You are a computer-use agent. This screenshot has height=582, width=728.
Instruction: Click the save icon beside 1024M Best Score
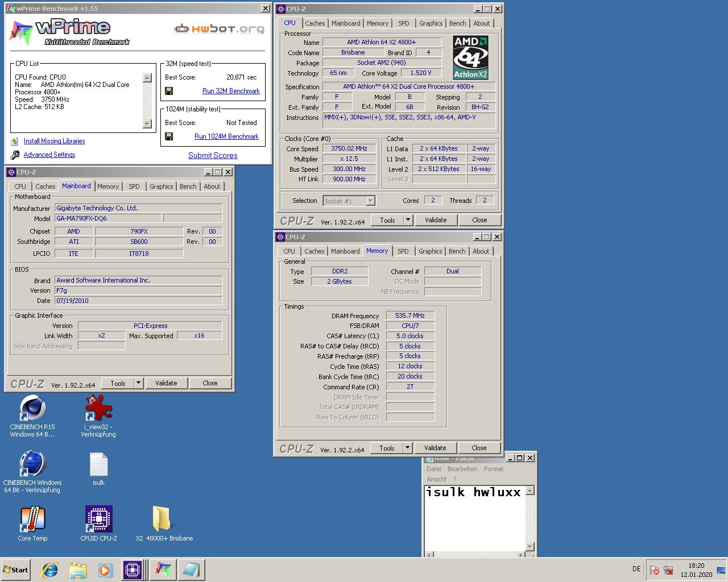click(169, 136)
